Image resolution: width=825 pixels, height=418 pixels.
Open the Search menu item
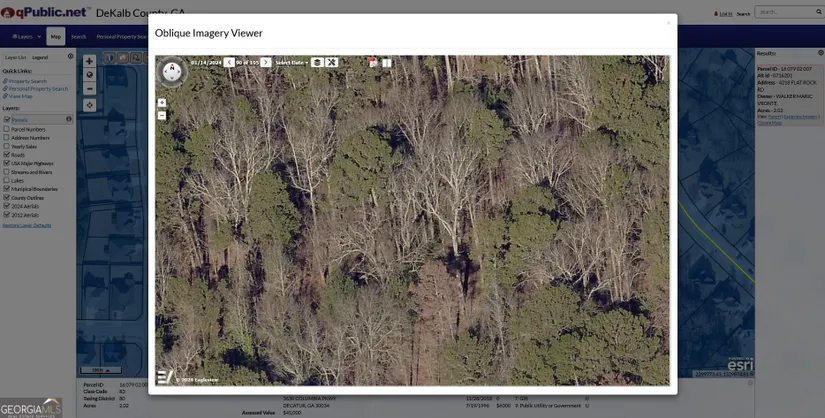78,37
